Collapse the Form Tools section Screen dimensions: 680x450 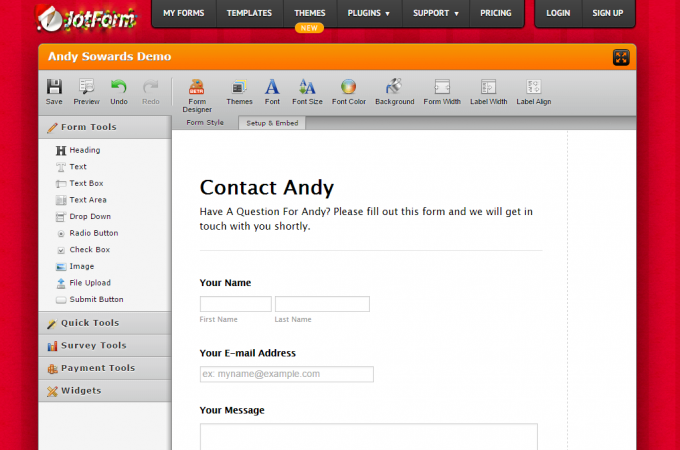(105, 127)
